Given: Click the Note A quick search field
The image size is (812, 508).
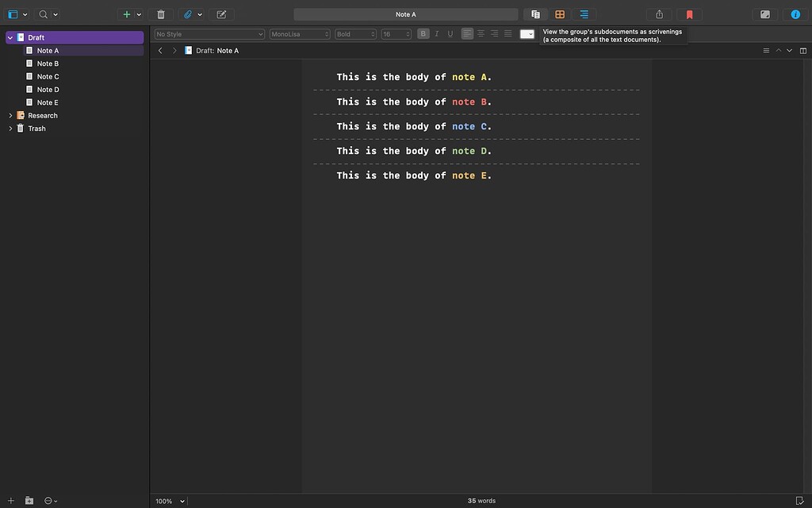Looking at the screenshot, I should pos(405,14).
